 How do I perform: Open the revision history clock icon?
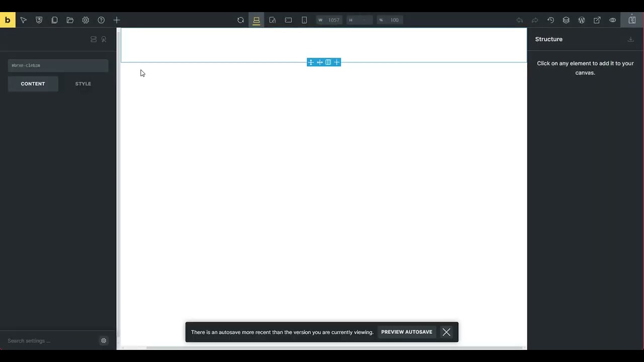tap(550, 20)
